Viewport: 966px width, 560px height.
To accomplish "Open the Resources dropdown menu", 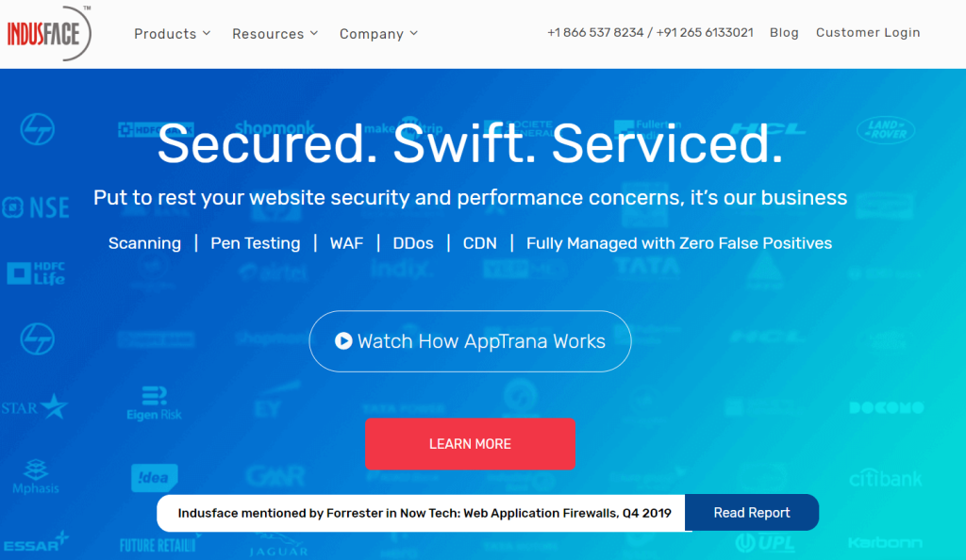I will pos(275,34).
